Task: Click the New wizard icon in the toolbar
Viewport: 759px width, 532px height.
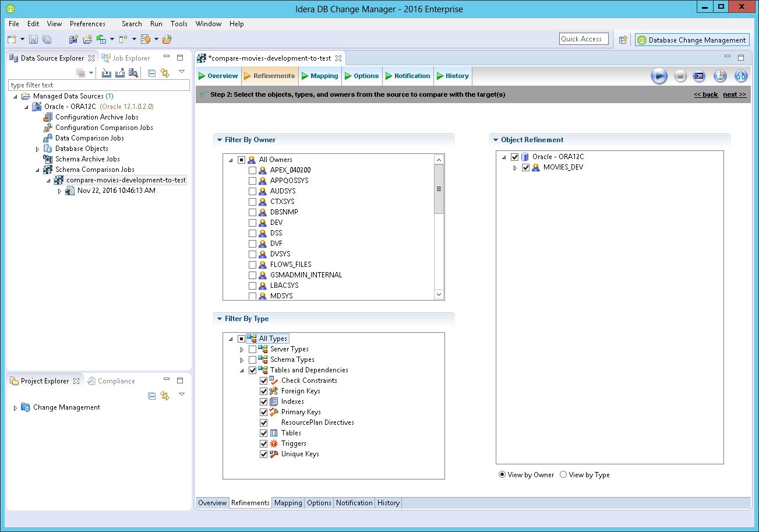Action: pyautogui.click(x=12, y=40)
